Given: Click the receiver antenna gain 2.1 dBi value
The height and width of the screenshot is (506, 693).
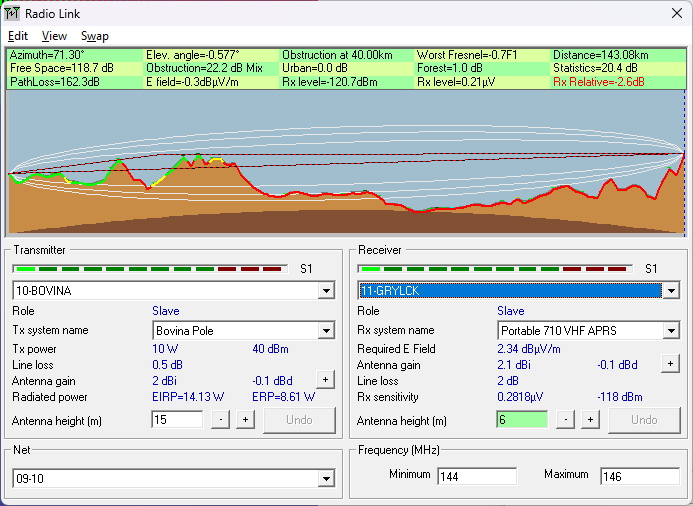Looking at the screenshot, I should tap(514, 365).
